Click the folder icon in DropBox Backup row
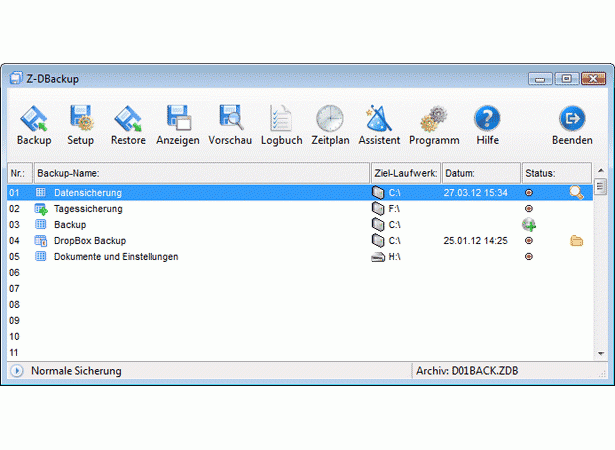This screenshot has width=615, height=450. pyautogui.click(x=576, y=240)
